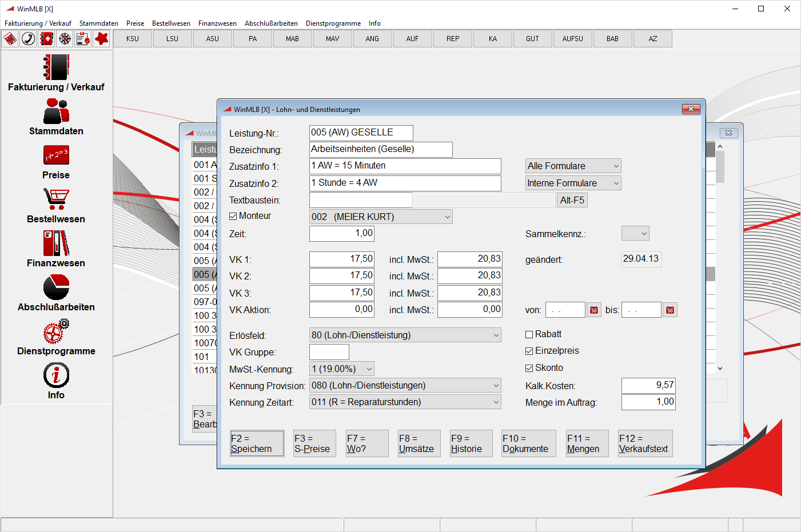
Task: Open the clipboard checklist icon
Action: tap(83, 39)
